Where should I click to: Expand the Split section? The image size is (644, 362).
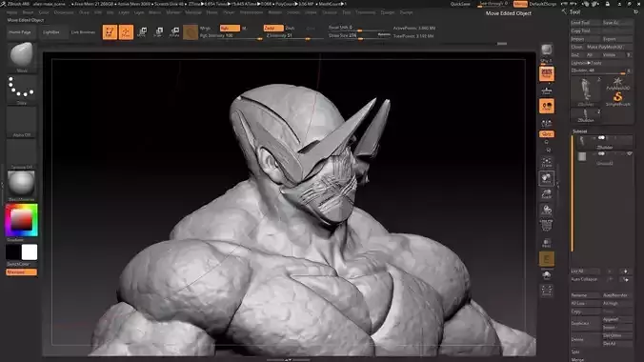[x=575, y=352]
